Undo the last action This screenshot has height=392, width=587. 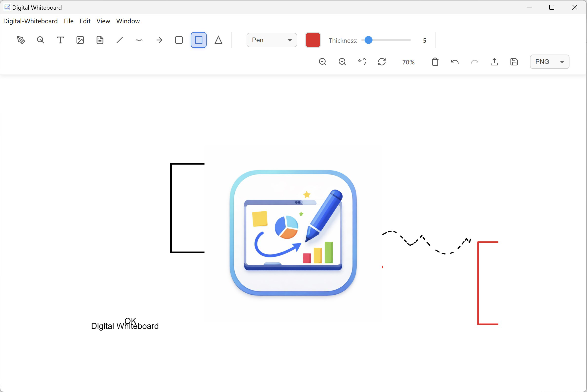(454, 62)
